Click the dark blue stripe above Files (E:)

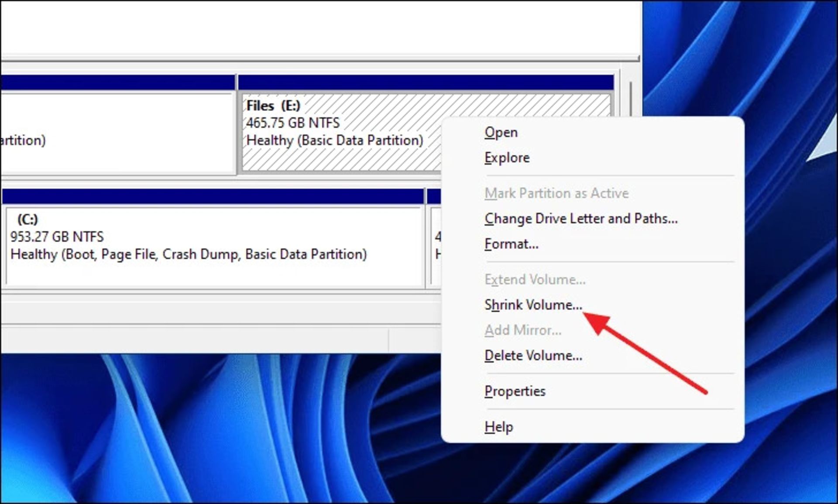tap(426, 82)
